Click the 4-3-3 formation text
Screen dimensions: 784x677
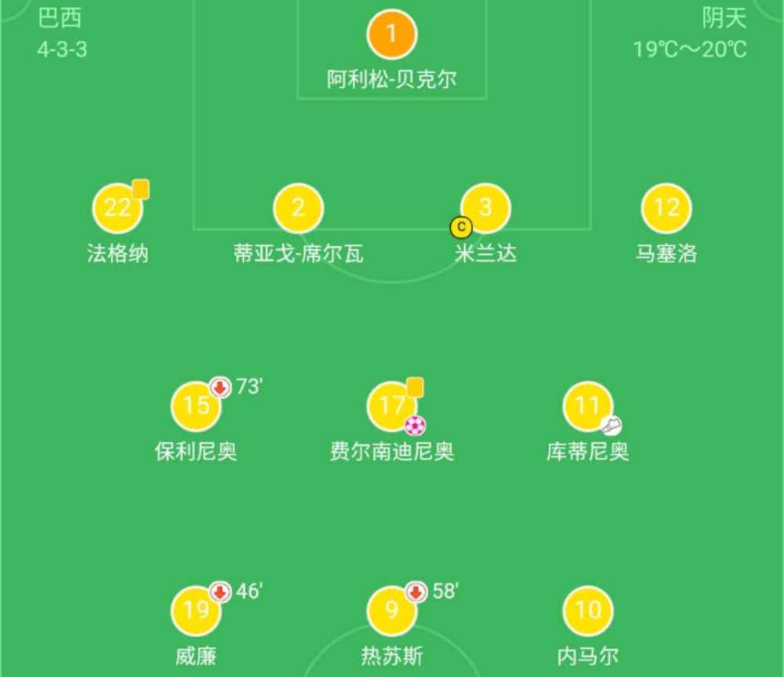coord(63,49)
